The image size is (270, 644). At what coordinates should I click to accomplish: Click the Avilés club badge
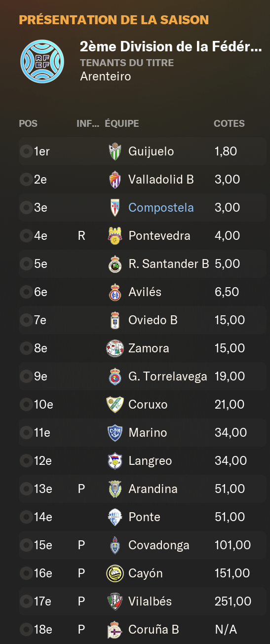coord(115,292)
